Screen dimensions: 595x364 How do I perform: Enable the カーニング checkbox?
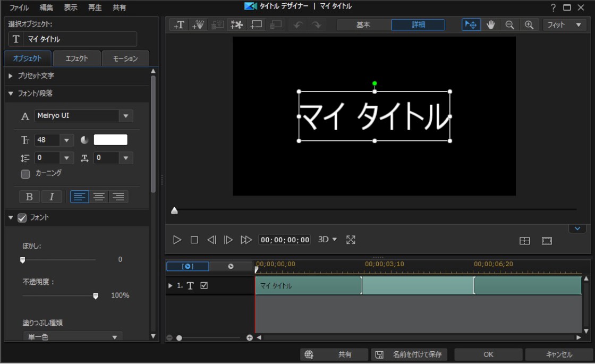click(25, 174)
